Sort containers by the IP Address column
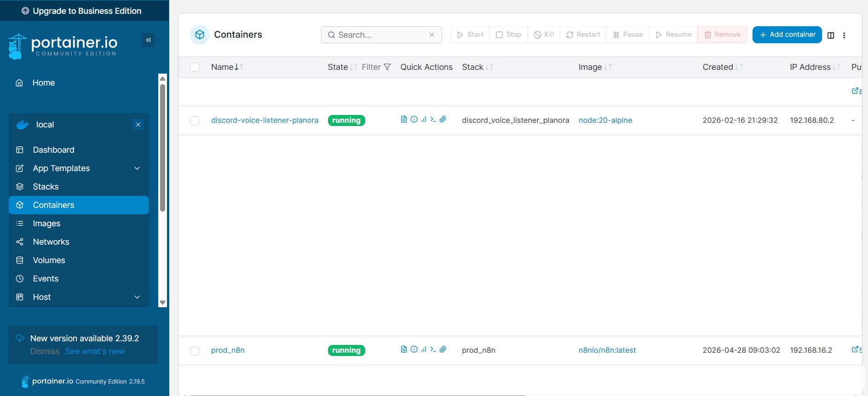This screenshot has width=868, height=396. pos(815,67)
